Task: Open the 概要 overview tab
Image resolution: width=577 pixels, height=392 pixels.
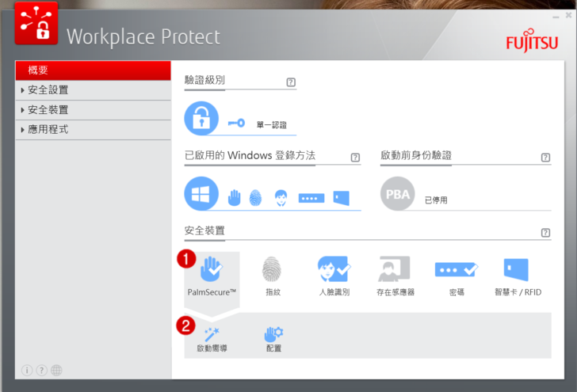Action: (x=93, y=70)
